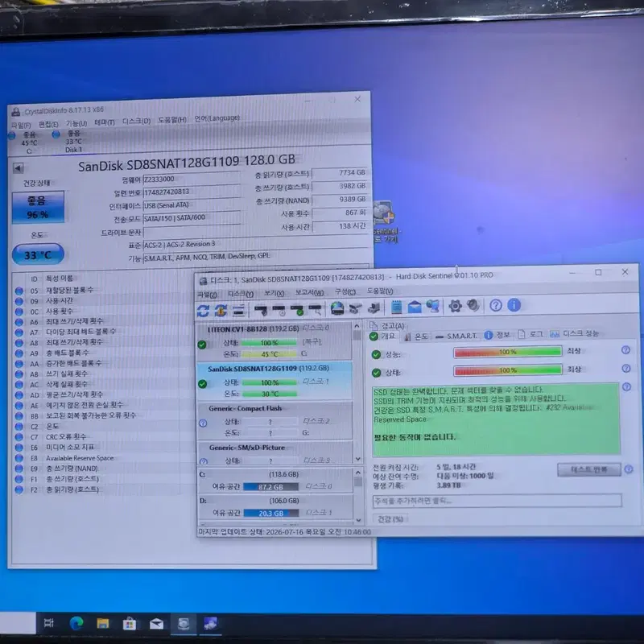Click the 33 °C temperature button in CrystalDiskInfo

38,254
